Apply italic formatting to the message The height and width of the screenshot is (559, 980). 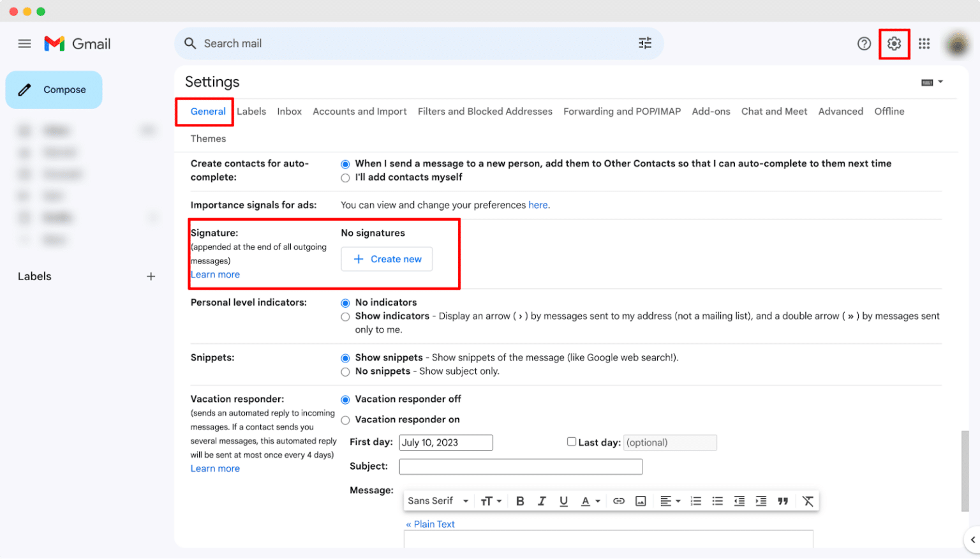pyautogui.click(x=542, y=501)
